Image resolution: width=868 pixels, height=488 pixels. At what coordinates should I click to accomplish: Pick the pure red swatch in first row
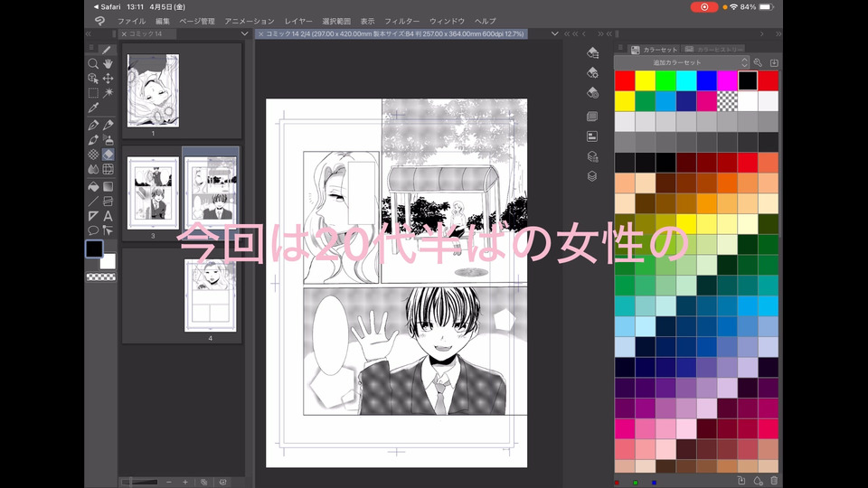[x=625, y=80]
